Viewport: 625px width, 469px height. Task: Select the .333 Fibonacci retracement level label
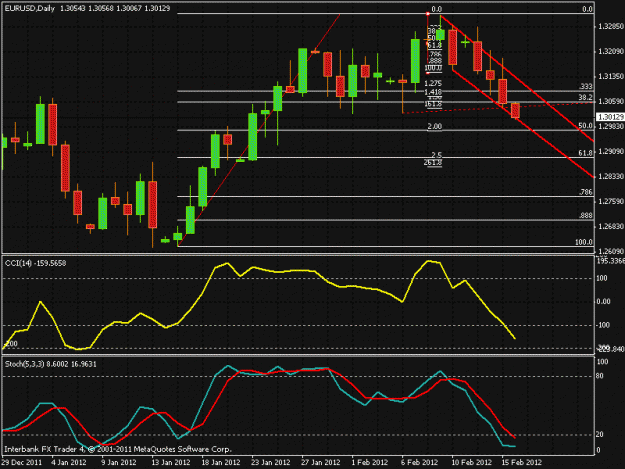coord(586,86)
